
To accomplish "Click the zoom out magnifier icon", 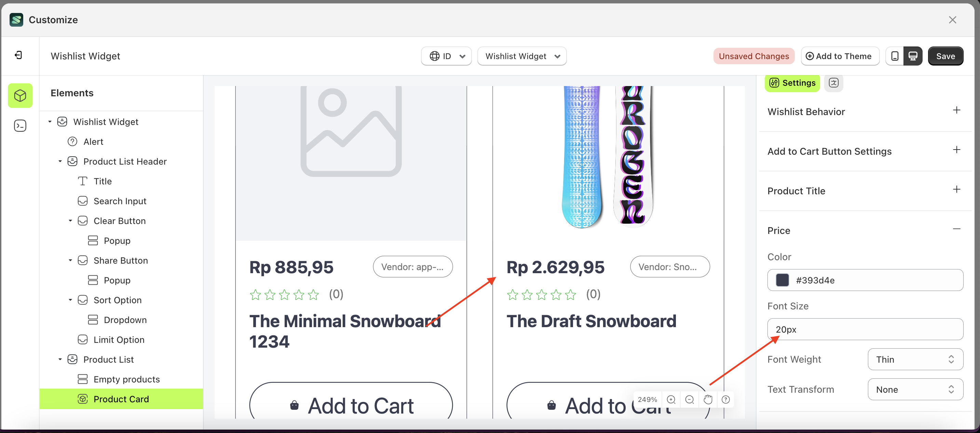I will (x=689, y=400).
